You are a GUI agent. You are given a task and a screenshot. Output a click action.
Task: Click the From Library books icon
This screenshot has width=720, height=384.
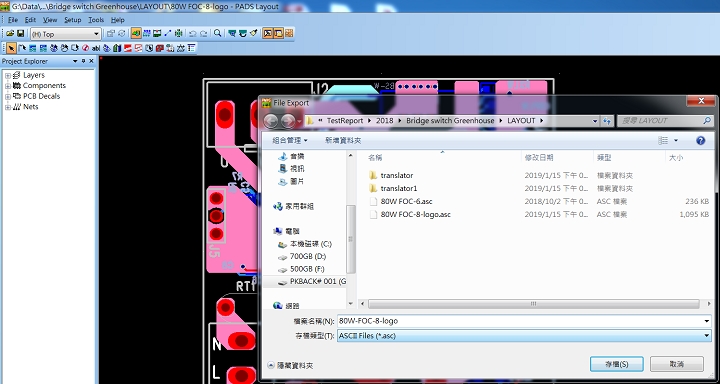117,48
